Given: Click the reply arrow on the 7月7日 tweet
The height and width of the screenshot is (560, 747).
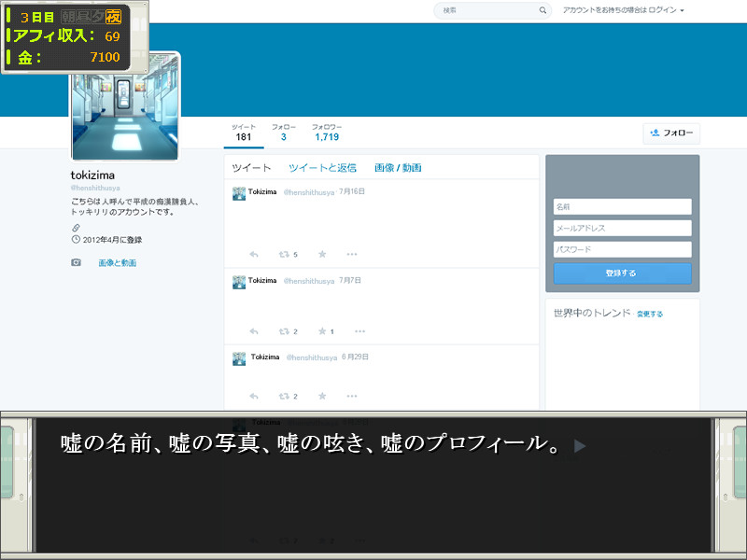Looking at the screenshot, I should [254, 331].
